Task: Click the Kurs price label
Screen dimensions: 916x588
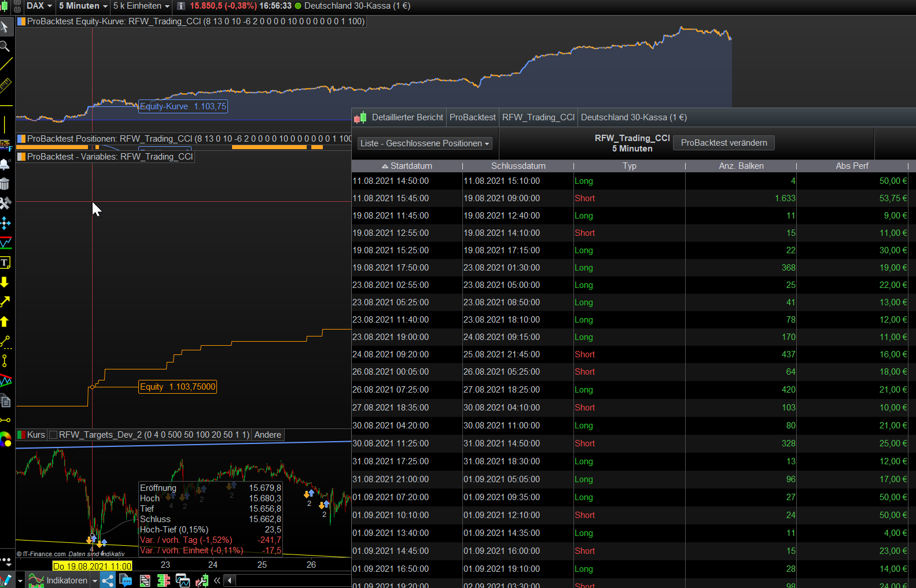Action: coord(36,435)
